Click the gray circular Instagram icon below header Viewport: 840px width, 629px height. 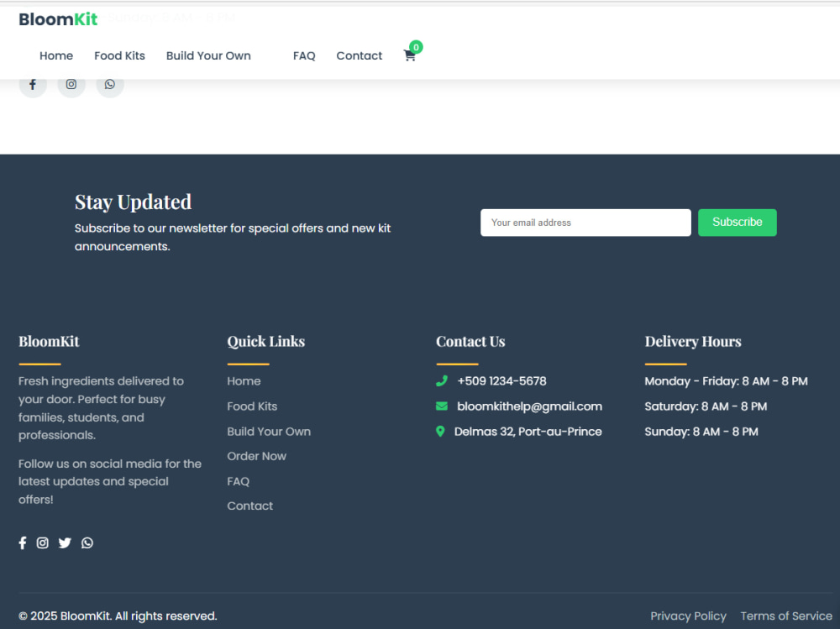[x=71, y=84]
